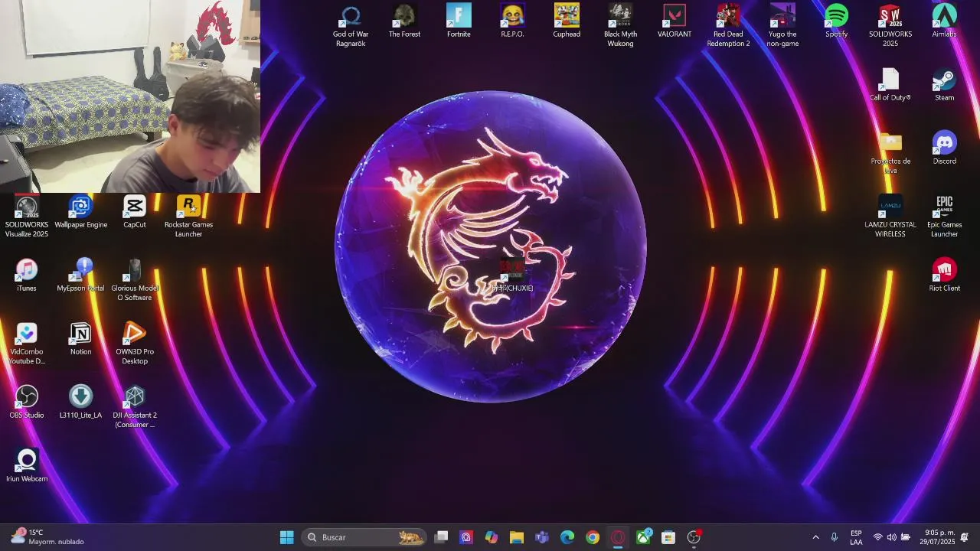Select the CHUXIE icon on the desktop
Viewport: 980px width, 551px height.
(512, 275)
